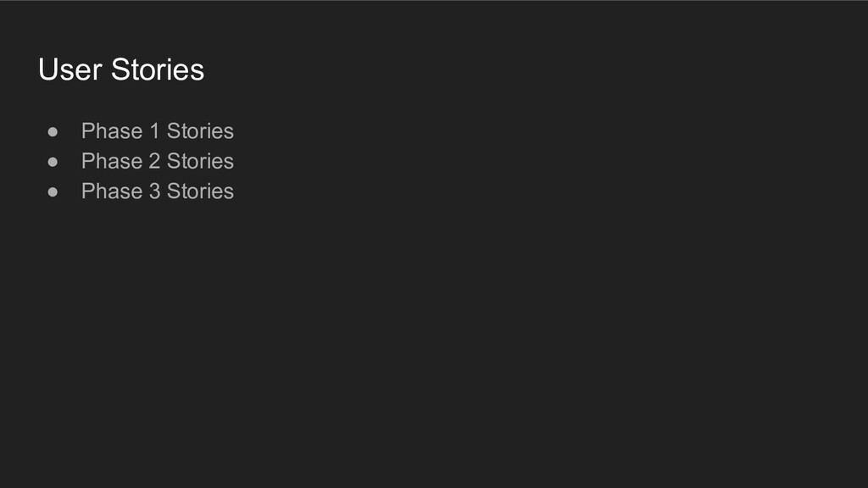This screenshot has width=868, height=488.
Task: Click the numeral 1 in the first bullet
Action: coord(155,131)
